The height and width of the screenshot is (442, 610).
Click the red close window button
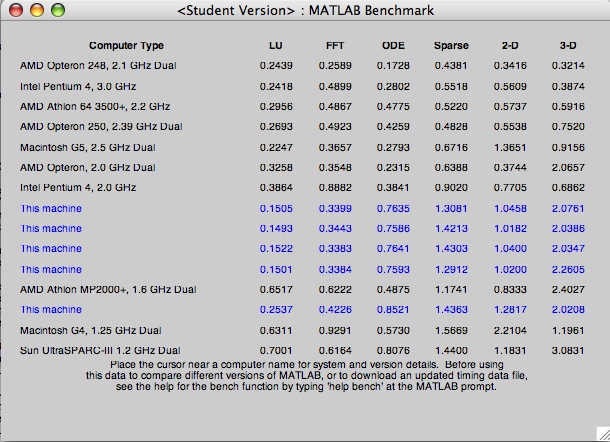tap(16, 10)
